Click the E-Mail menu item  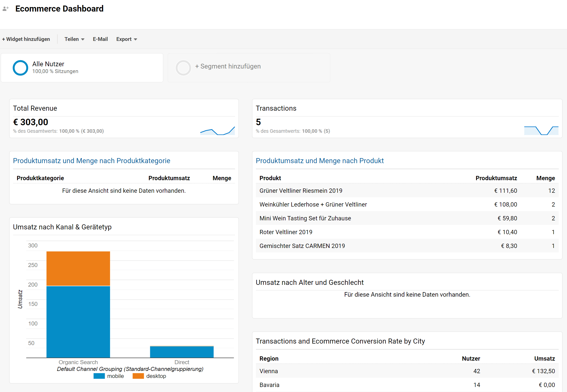[100, 39]
